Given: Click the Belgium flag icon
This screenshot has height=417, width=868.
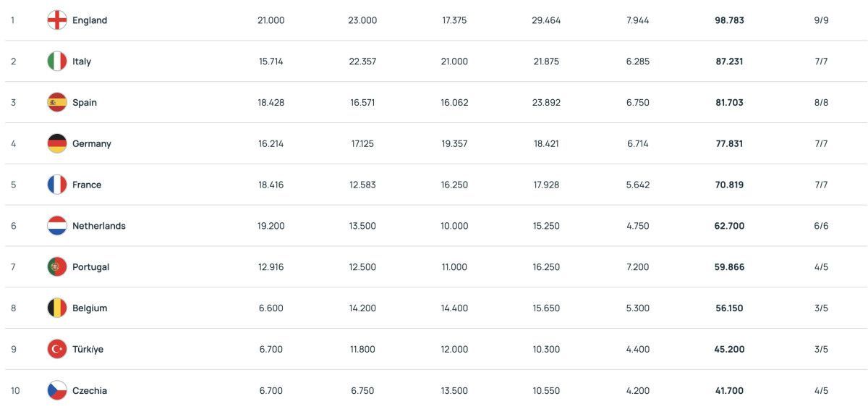Looking at the screenshot, I should [x=57, y=308].
